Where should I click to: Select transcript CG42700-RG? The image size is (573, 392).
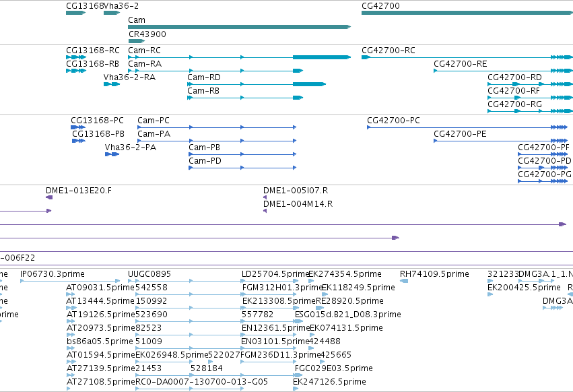(x=531, y=111)
